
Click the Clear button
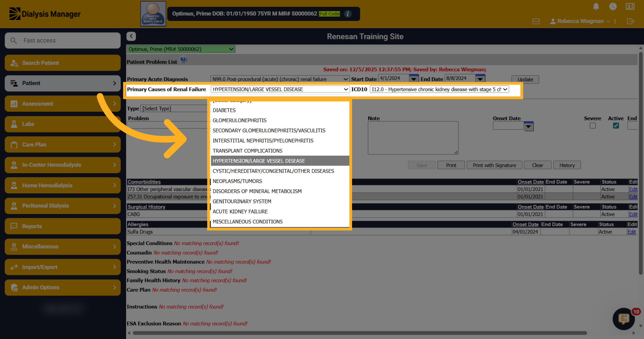pyautogui.click(x=537, y=165)
